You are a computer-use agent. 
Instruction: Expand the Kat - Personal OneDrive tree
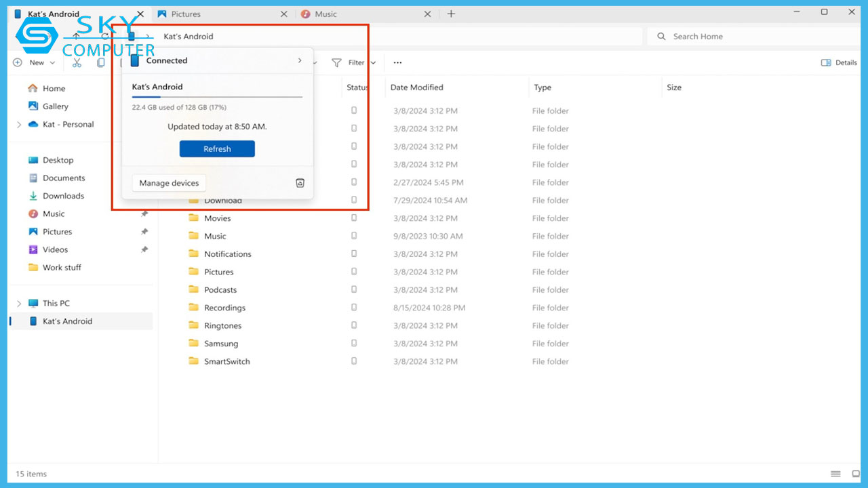19,125
